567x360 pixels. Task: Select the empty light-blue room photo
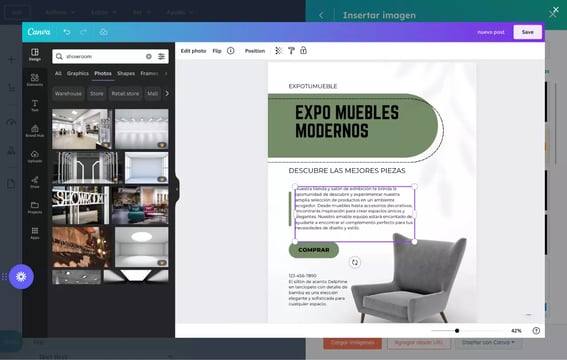pos(146,168)
